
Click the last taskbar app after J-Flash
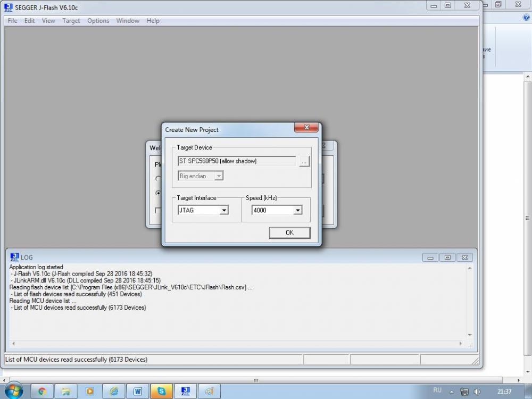[x=209, y=392]
